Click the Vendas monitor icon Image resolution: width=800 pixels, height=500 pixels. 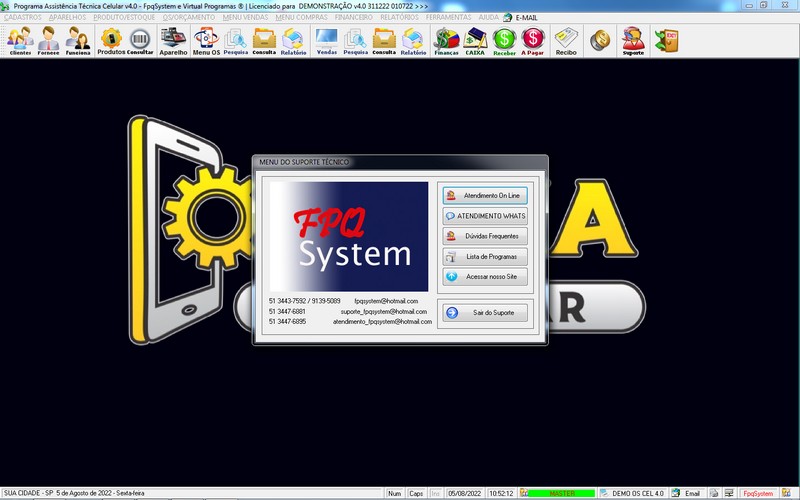[326, 40]
